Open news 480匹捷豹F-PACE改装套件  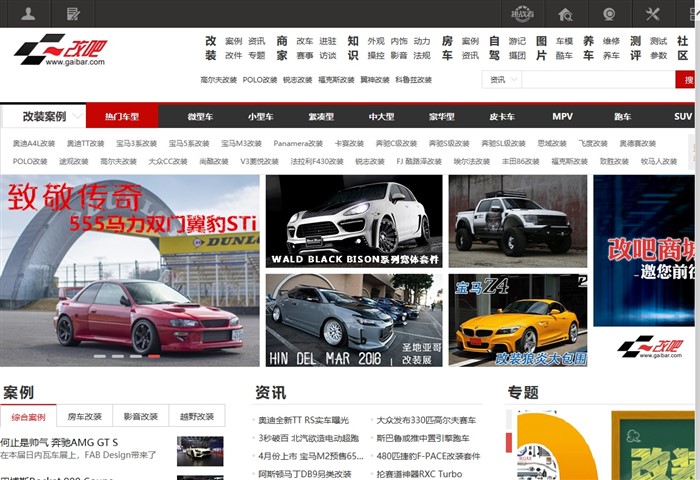click(428, 456)
